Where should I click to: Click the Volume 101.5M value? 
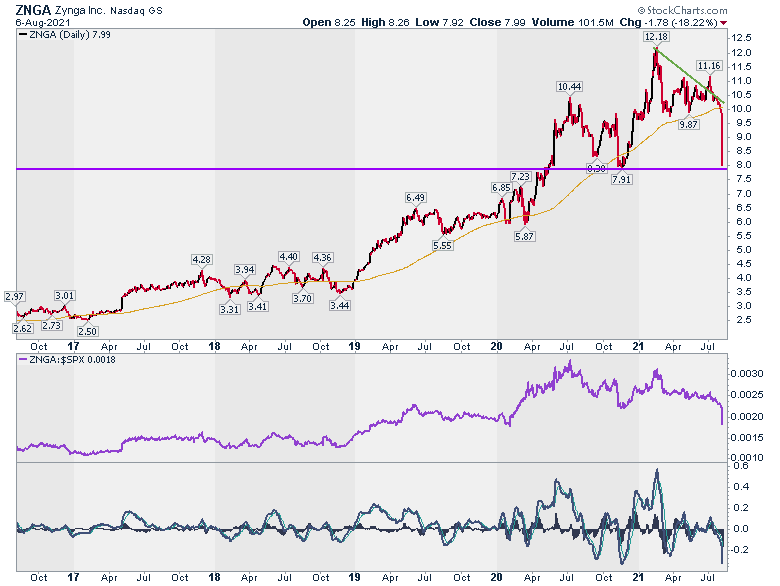[573, 22]
